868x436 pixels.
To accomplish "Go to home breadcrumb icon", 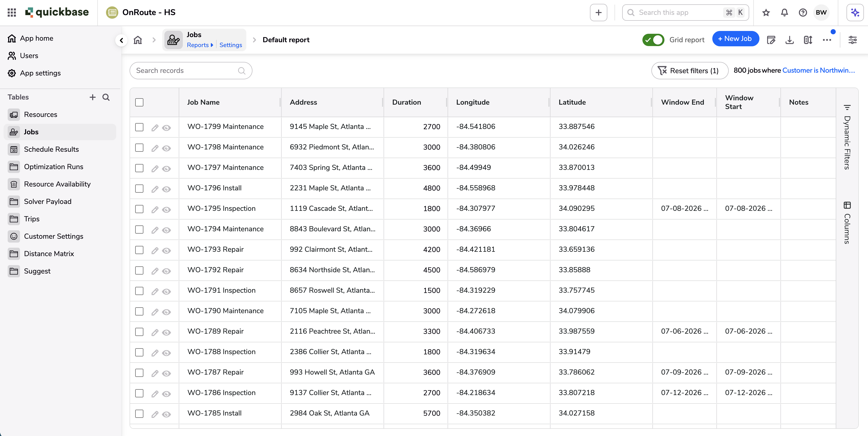I will [x=138, y=40].
